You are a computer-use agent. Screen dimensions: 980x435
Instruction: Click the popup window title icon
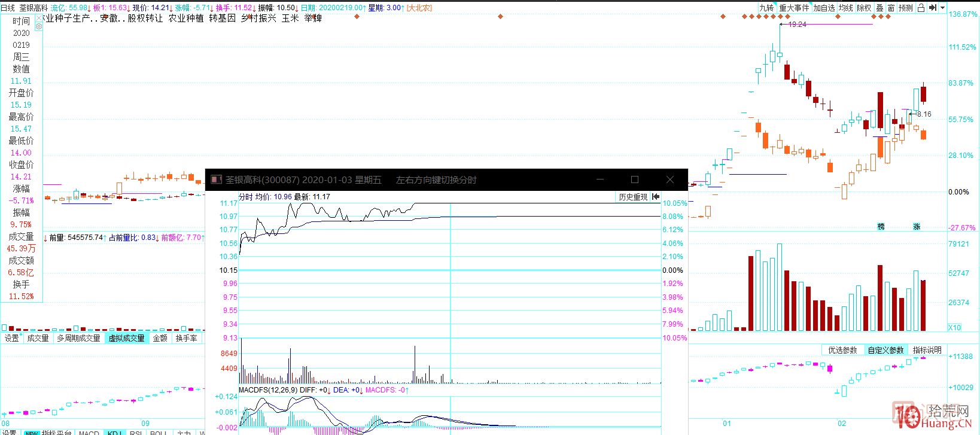point(216,180)
